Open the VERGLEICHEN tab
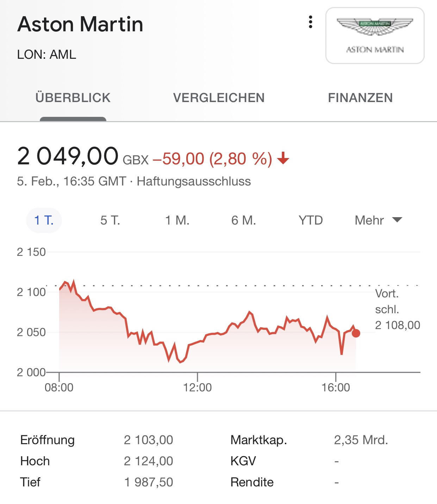The height and width of the screenshot is (504, 437). [219, 97]
